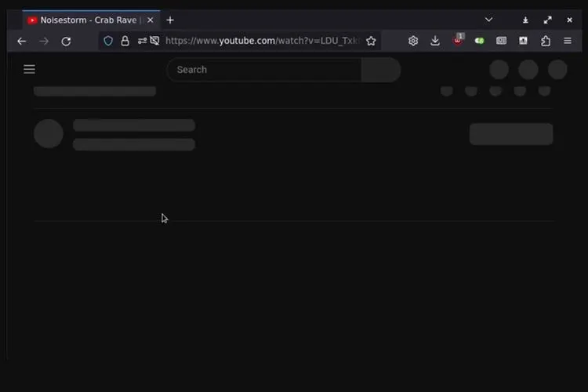The width and height of the screenshot is (588, 392).
Task: Maximize the window using diagonal arrows
Action: point(547,20)
